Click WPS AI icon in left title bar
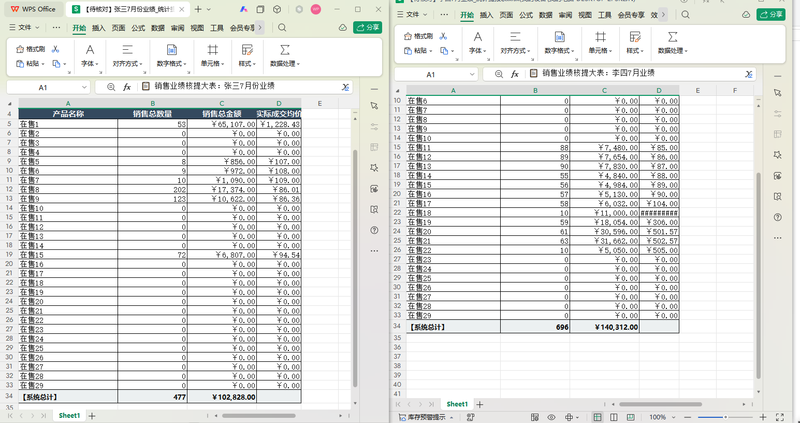The height and width of the screenshot is (423, 800). point(244,9)
